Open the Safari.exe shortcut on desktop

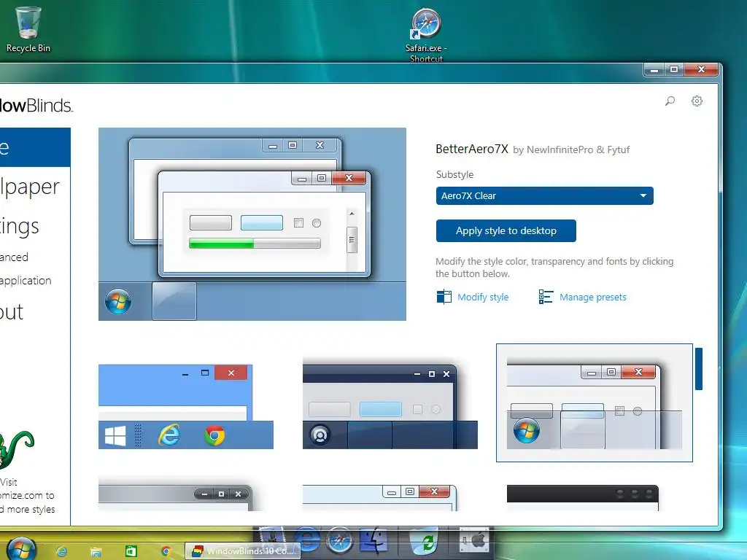426,35
